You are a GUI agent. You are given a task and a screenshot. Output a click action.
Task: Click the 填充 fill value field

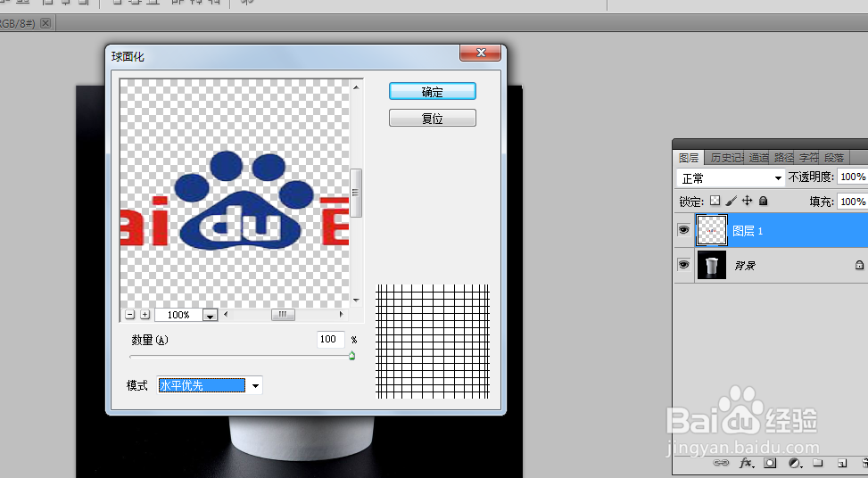[x=853, y=202]
